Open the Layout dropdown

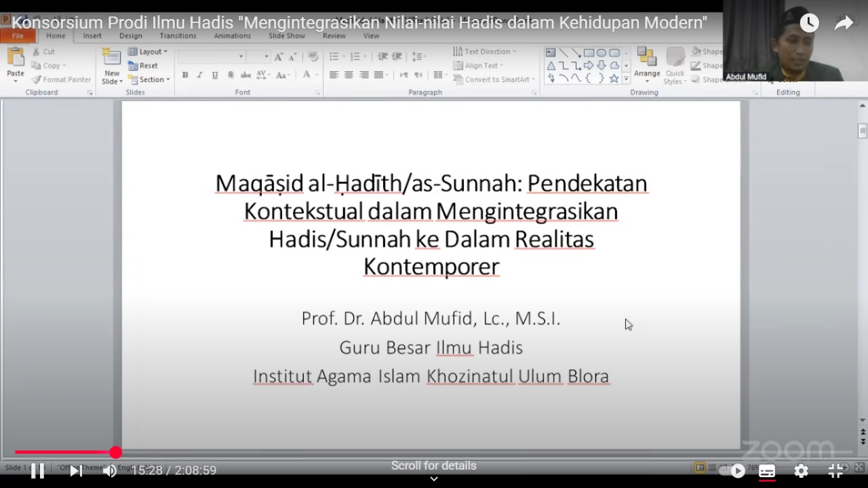point(147,52)
